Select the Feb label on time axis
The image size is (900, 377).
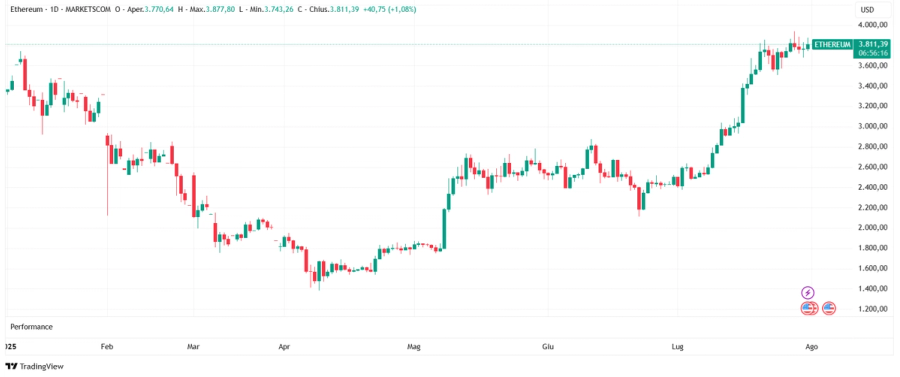point(106,347)
